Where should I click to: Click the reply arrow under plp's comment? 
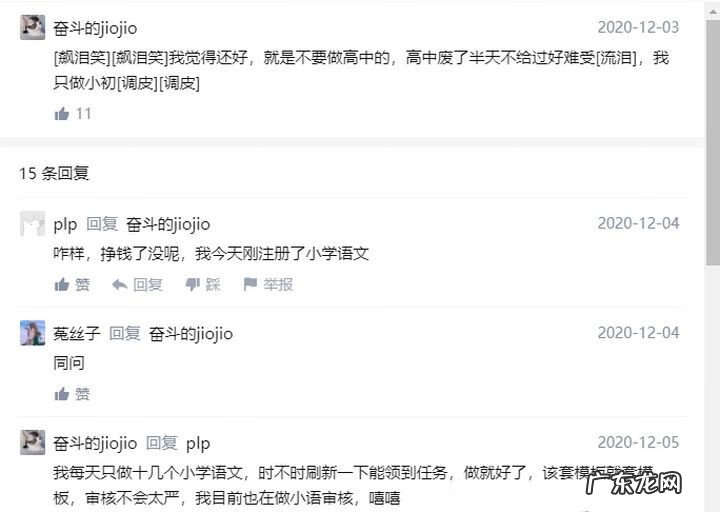click(x=119, y=285)
